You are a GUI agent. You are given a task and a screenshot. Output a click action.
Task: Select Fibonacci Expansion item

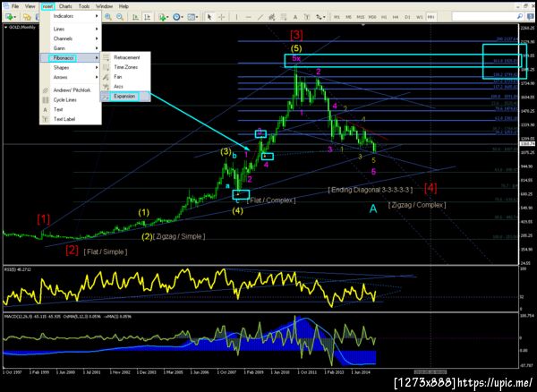(x=125, y=96)
